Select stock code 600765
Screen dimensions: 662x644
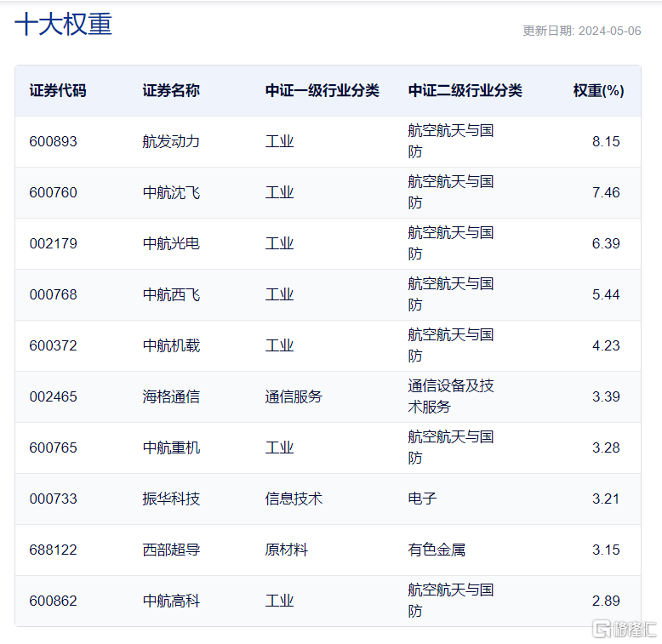pyautogui.click(x=54, y=447)
